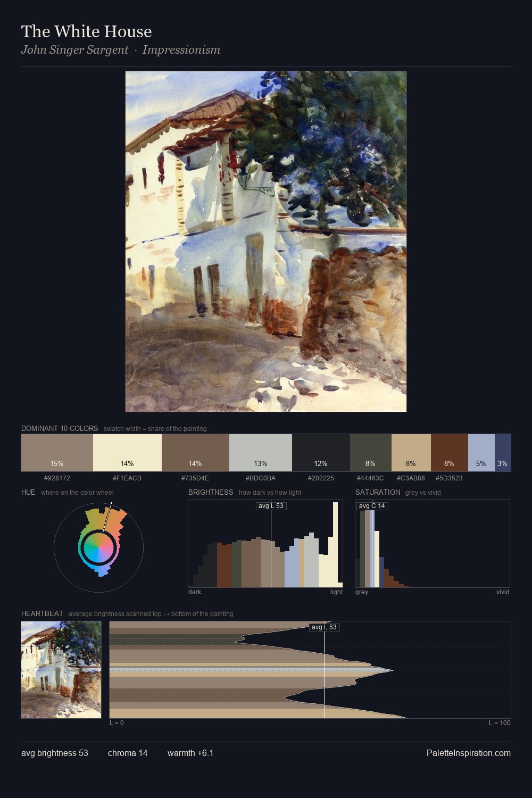532x798 pixels.
Task: Select the navy 3% swatch
Action: [x=503, y=453]
